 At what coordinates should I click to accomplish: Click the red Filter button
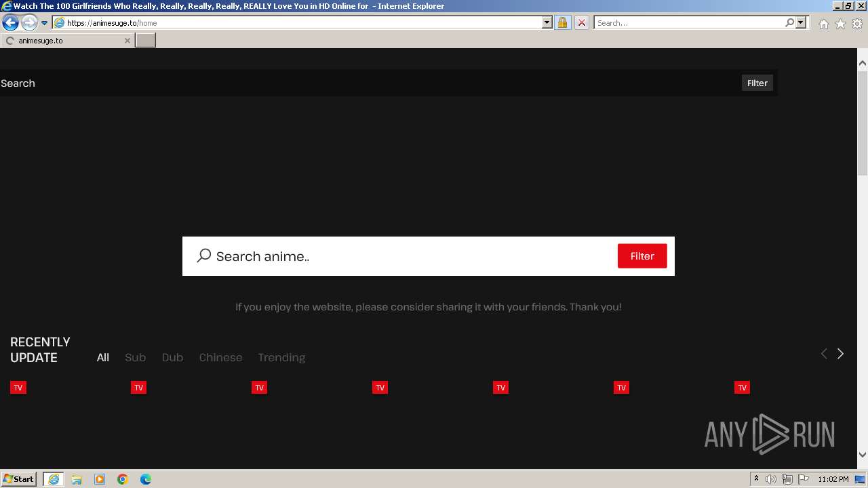(642, 256)
